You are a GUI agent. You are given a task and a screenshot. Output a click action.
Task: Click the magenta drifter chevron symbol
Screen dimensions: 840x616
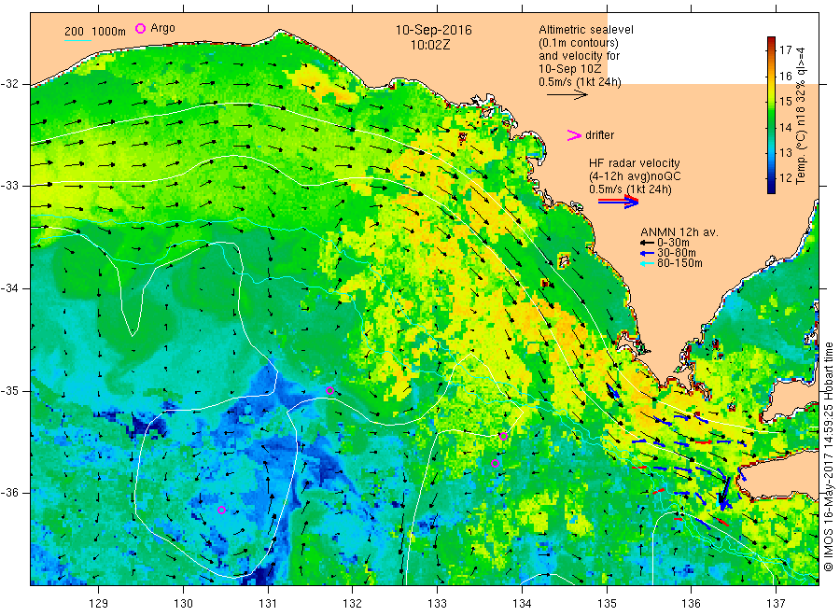(574, 135)
